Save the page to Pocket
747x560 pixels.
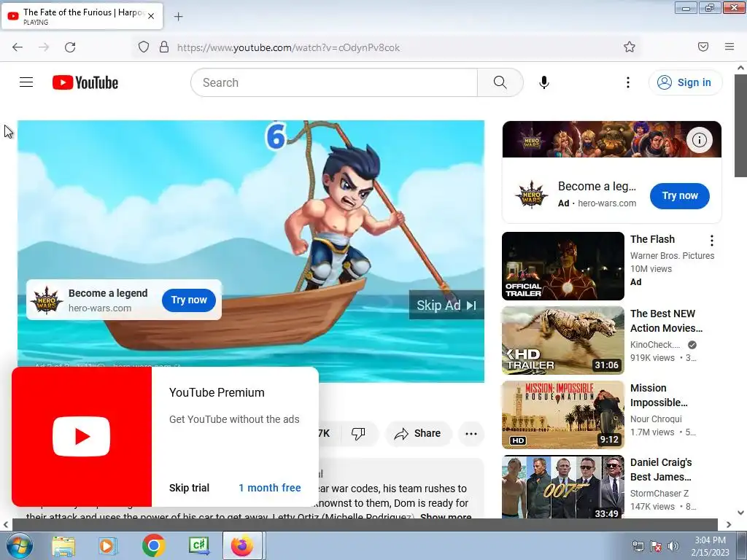point(703,47)
